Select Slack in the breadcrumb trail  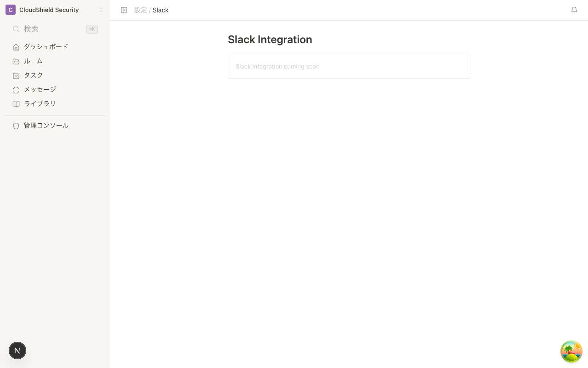coord(160,10)
